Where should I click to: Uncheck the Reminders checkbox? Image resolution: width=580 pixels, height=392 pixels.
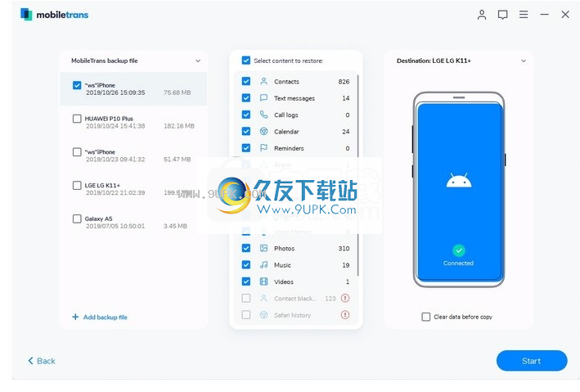click(x=246, y=147)
